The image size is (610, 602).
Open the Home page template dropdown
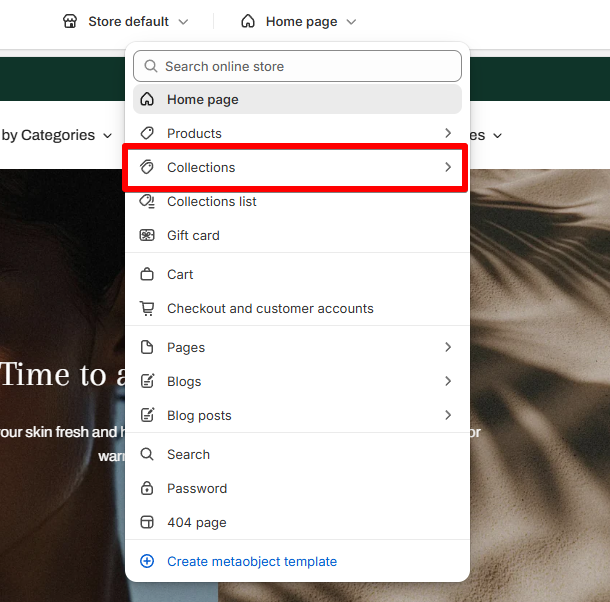click(298, 21)
